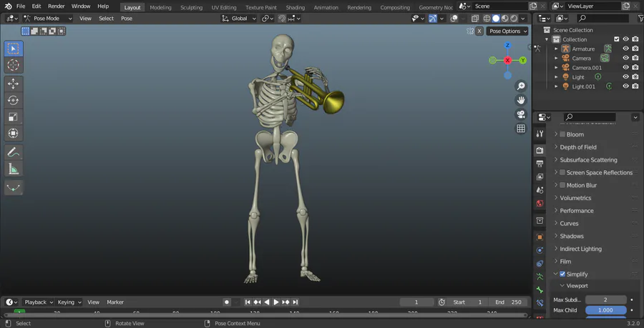Switch perspective/orthographic grid icon
Viewport: 644px width, 328px height.
coord(521,129)
